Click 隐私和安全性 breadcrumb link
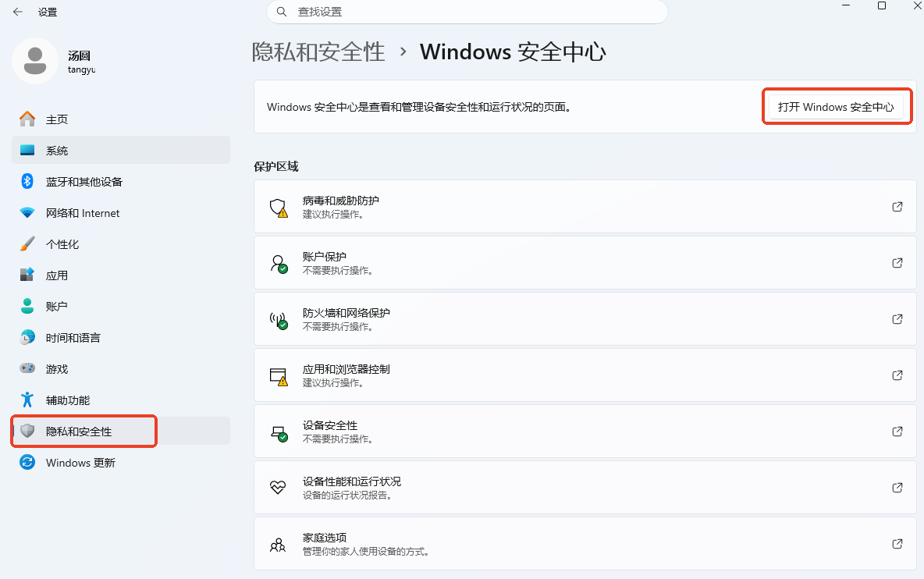 tap(318, 52)
